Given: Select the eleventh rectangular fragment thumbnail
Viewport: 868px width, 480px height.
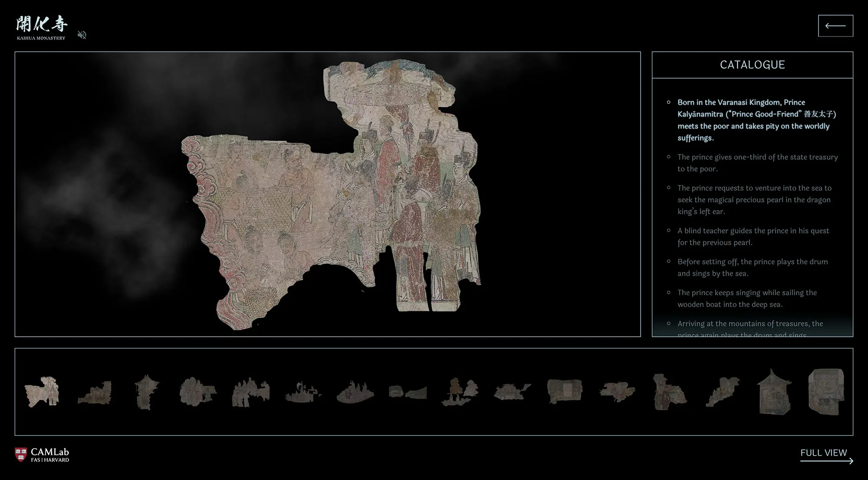Looking at the screenshot, I should tap(565, 391).
